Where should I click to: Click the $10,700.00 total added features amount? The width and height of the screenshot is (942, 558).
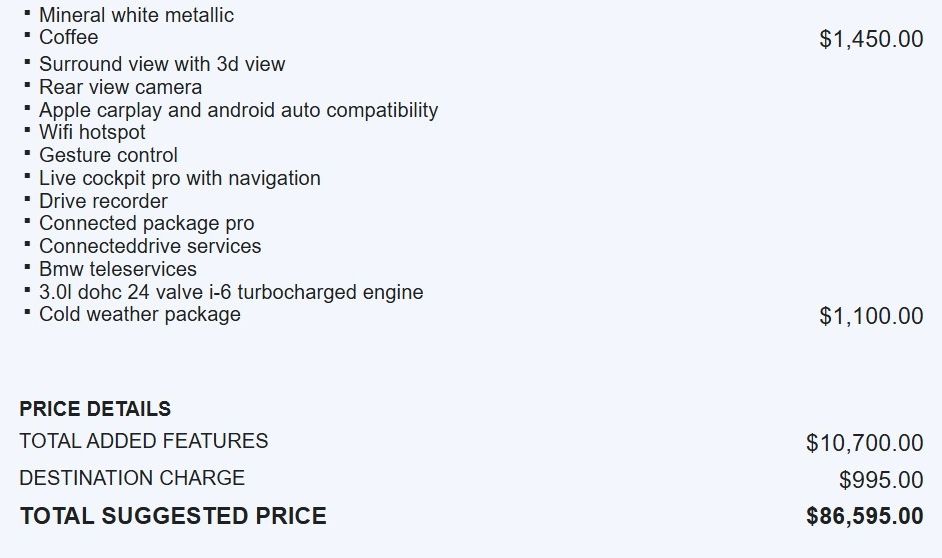coord(864,443)
